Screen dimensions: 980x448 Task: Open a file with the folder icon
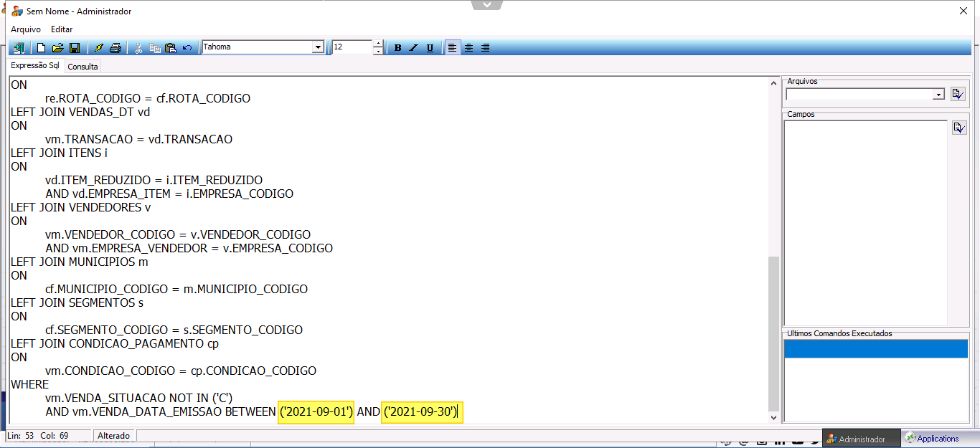(x=58, y=48)
